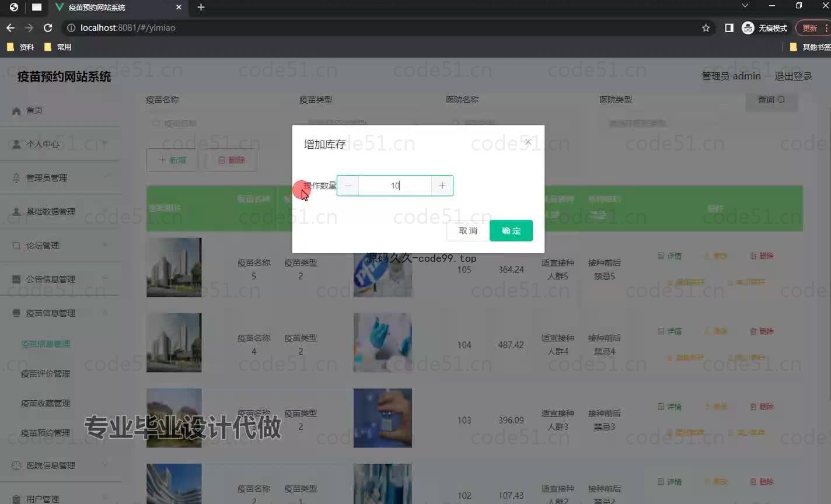Image resolution: width=831 pixels, height=504 pixels.
Task: Select the 疫苗预约管理 submenu item
Action: (x=46, y=433)
